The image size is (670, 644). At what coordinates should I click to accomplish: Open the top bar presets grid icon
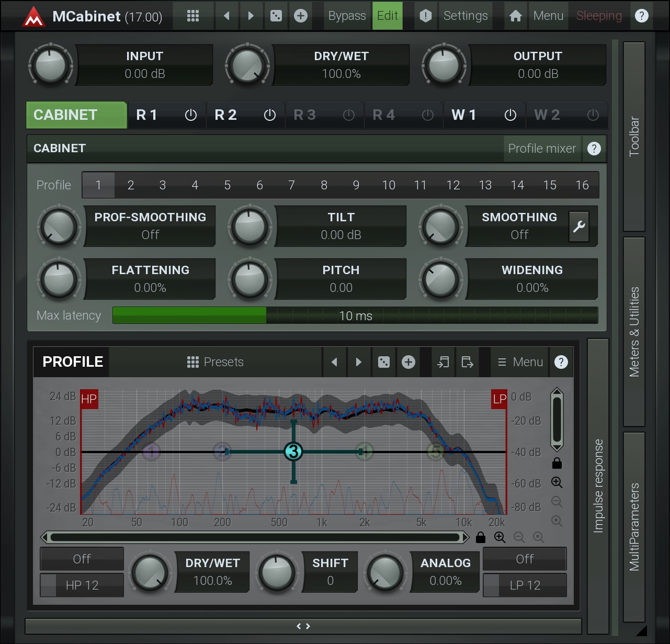(193, 16)
